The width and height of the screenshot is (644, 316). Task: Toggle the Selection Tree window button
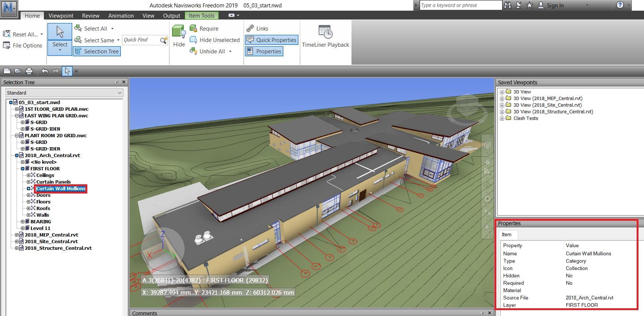coord(97,51)
